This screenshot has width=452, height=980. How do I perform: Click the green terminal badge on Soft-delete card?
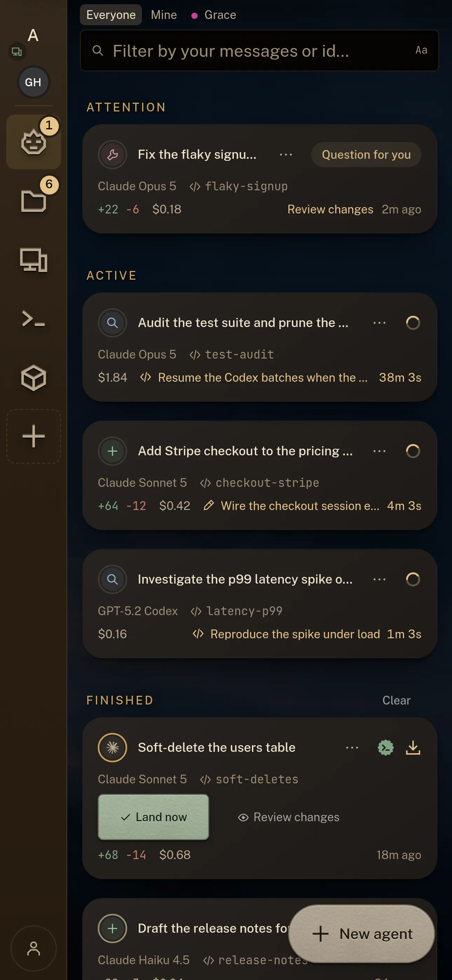[x=385, y=748]
